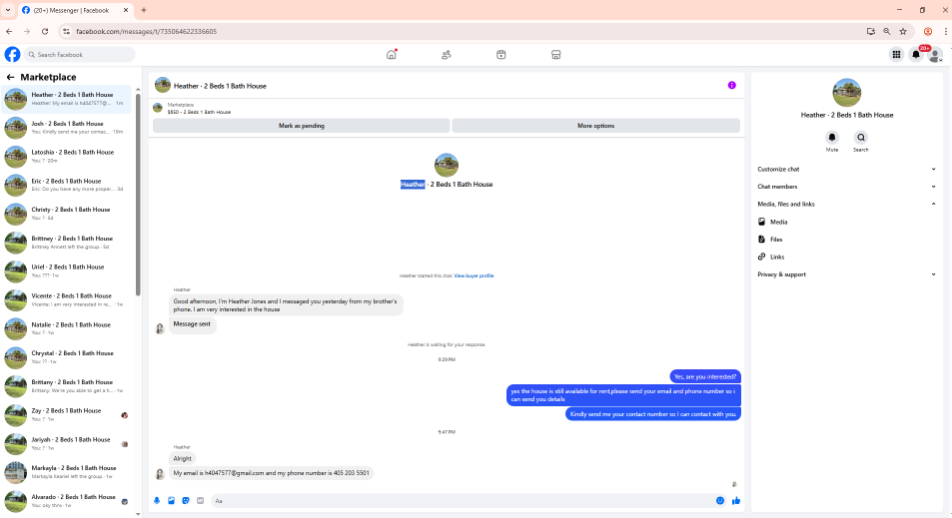
Task: Open the Video icon in top navigation
Action: coord(501,55)
